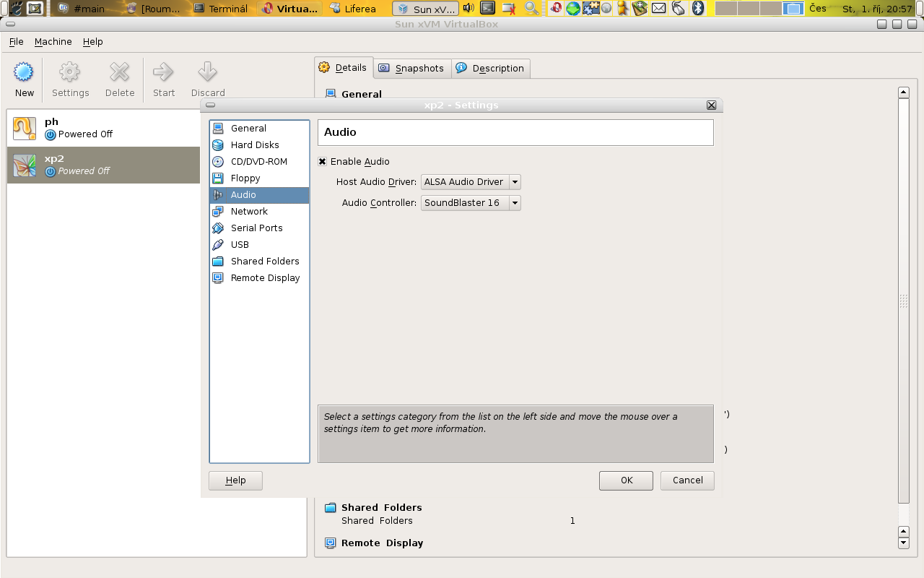Image resolution: width=924 pixels, height=578 pixels.
Task: Click the Audio speaker category icon
Action: (218, 195)
